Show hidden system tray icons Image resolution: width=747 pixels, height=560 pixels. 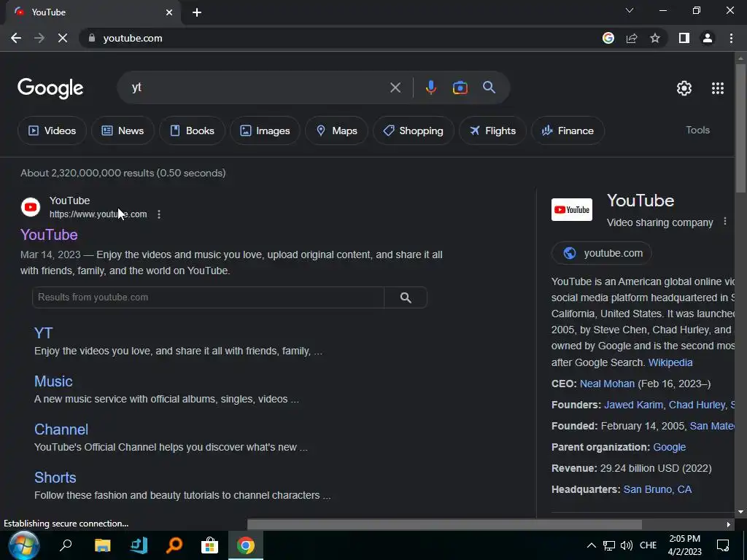pyautogui.click(x=591, y=545)
